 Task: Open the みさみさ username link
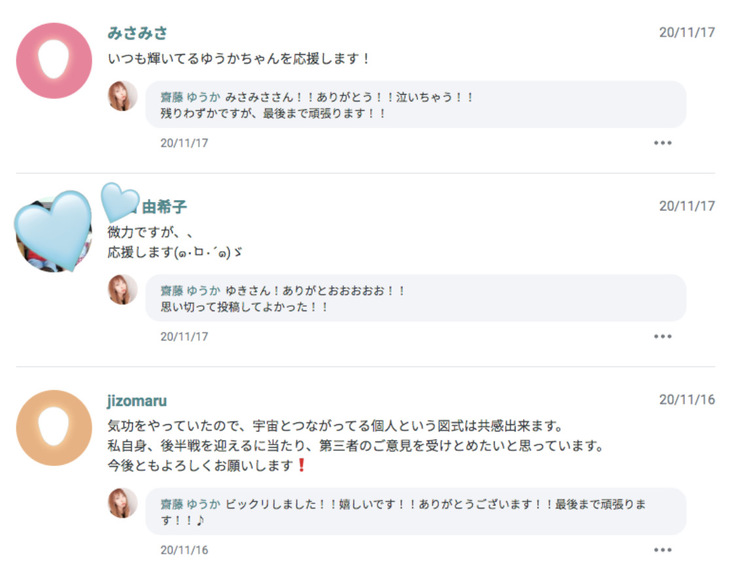pyautogui.click(x=138, y=32)
